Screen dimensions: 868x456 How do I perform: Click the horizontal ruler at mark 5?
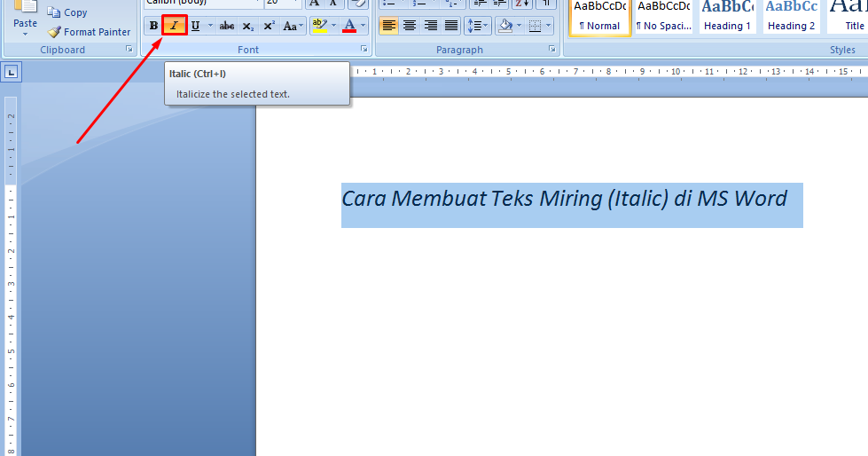pos(508,72)
